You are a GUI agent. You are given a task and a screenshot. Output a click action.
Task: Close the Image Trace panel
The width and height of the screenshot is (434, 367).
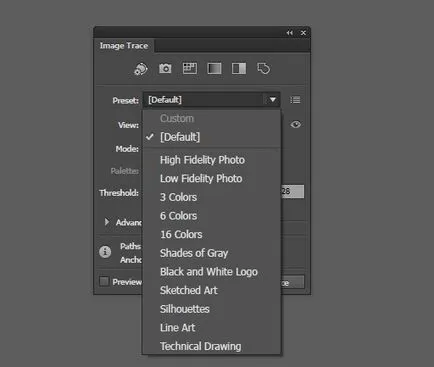tap(303, 33)
